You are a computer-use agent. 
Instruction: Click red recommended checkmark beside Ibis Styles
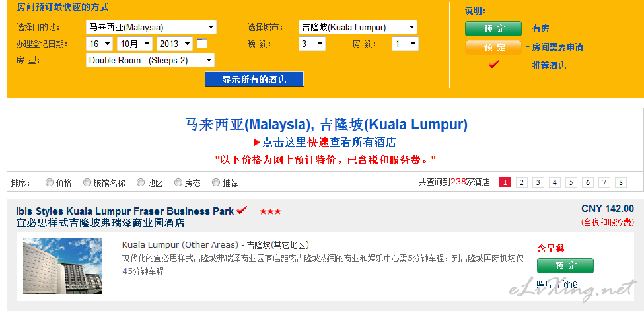(x=242, y=211)
